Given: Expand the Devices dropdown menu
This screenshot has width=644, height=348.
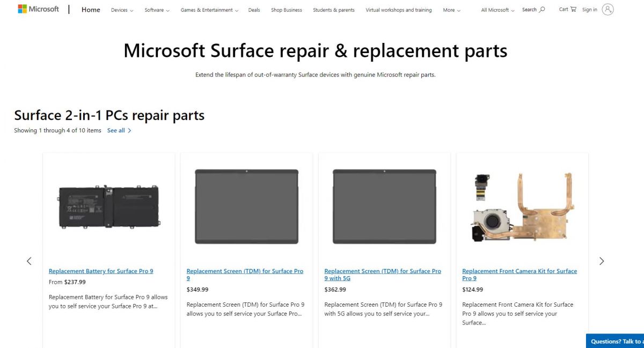Looking at the screenshot, I should [x=122, y=10].
